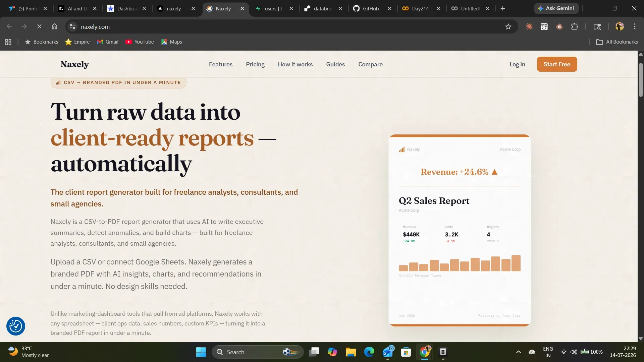Open the Empire bookmark
This screenshot has width=644, height=362.
[x=77, y=42]
